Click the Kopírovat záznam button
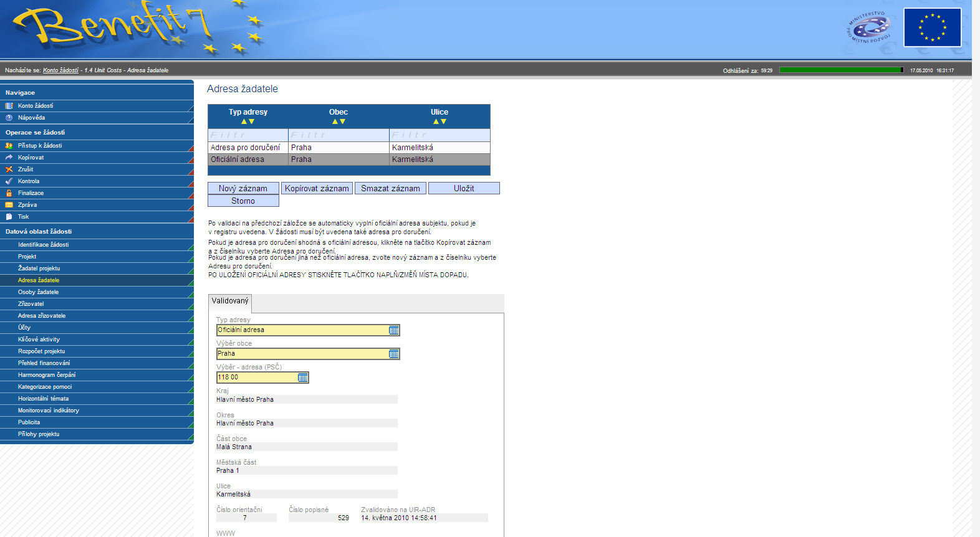The width and height of the screenshot is (980, 537). [317, 188]
